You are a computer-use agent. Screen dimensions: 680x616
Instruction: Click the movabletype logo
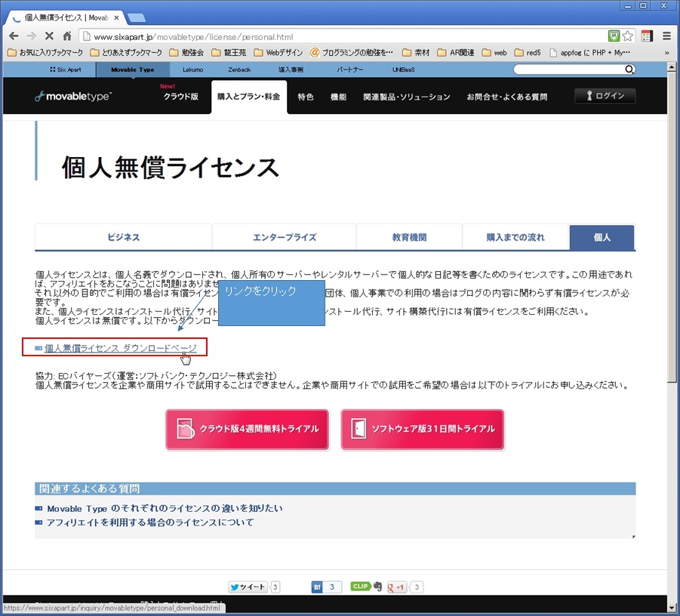[73, 97]
